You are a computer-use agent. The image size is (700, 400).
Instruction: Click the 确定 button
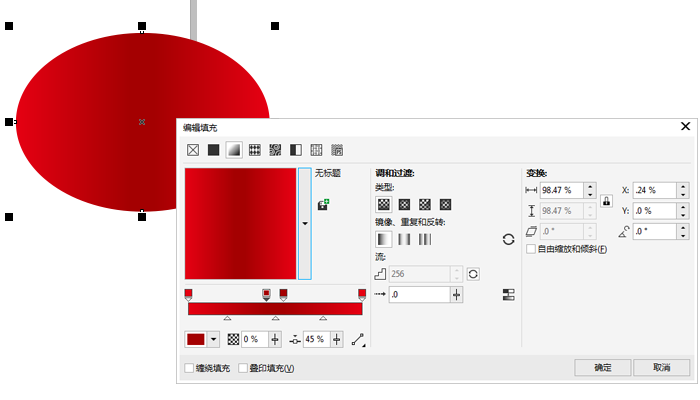(x=603, y=367)
